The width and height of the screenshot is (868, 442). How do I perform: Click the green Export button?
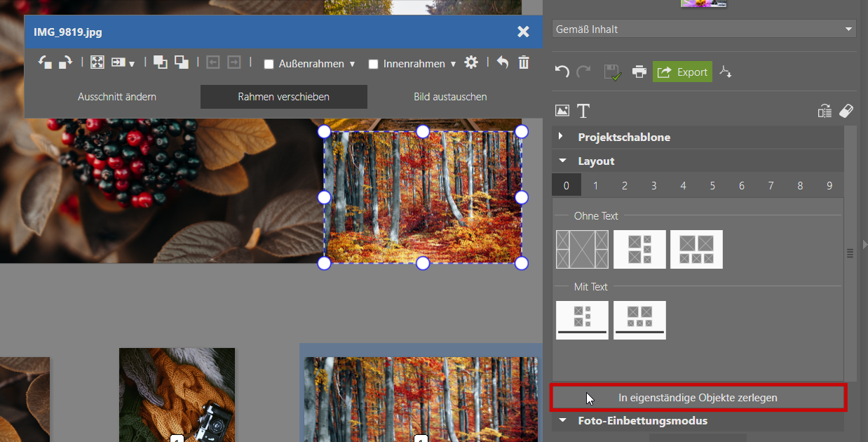[682, 72]
